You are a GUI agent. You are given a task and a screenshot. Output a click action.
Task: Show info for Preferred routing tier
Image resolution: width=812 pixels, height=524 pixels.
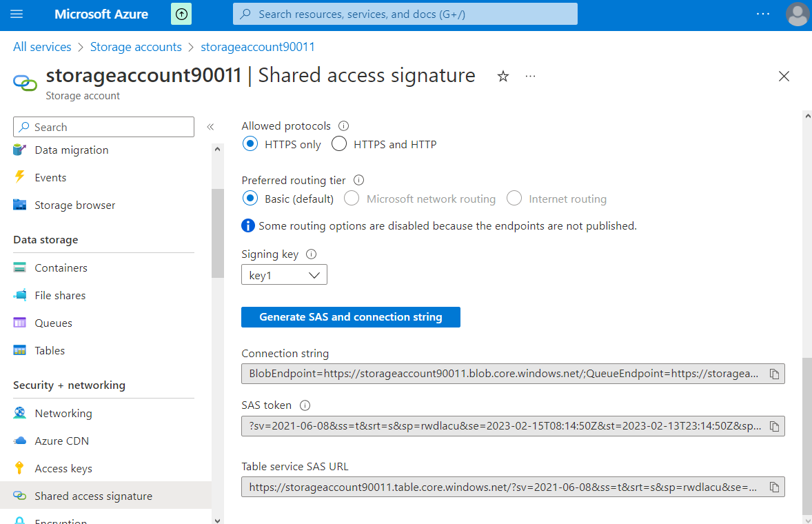[358, 180]
